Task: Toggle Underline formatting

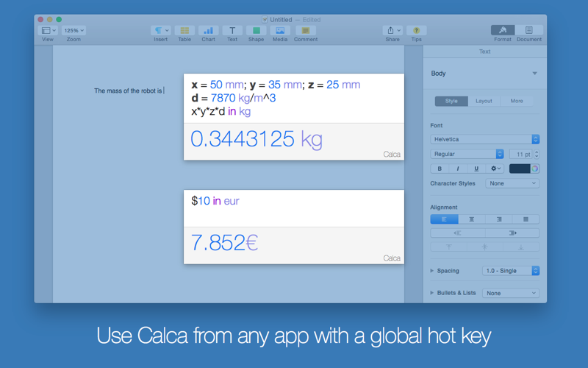Action: coord(476,169)
